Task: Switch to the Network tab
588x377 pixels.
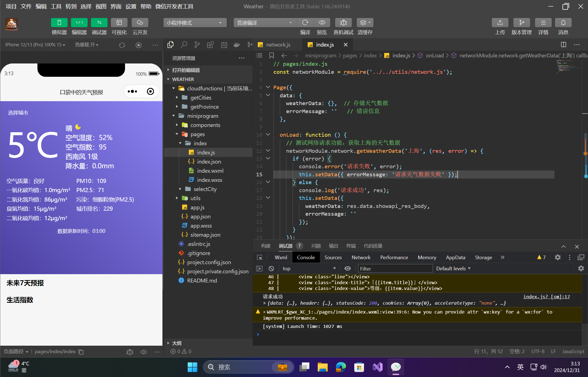Action: (361, 257)
